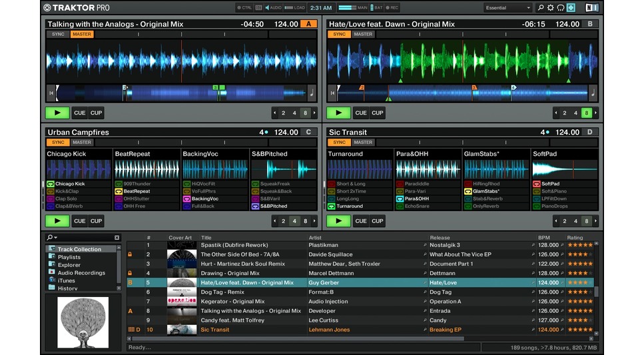Click the afro cover art preview
This screenshot has height=355, width=644.
(83, 322)
